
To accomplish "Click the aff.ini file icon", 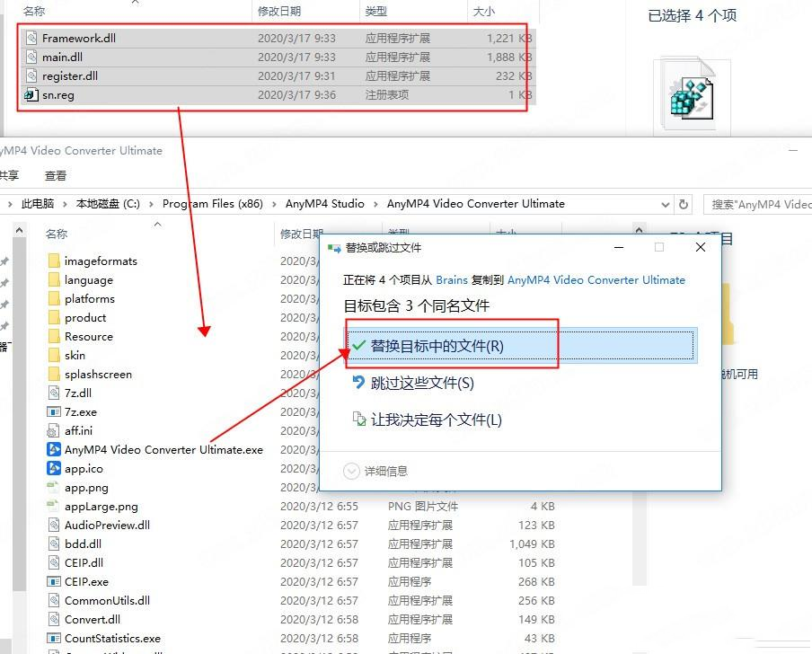I will click(54, 430).
